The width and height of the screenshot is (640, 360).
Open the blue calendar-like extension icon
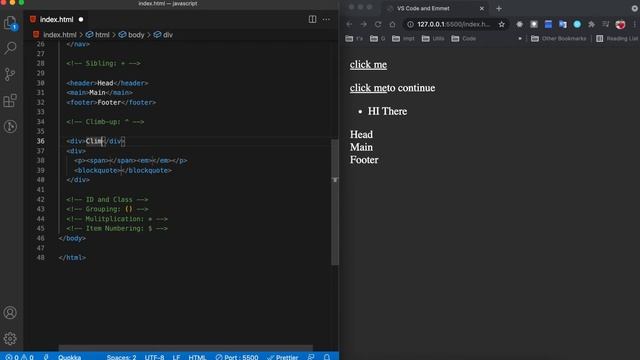point(548,24)
